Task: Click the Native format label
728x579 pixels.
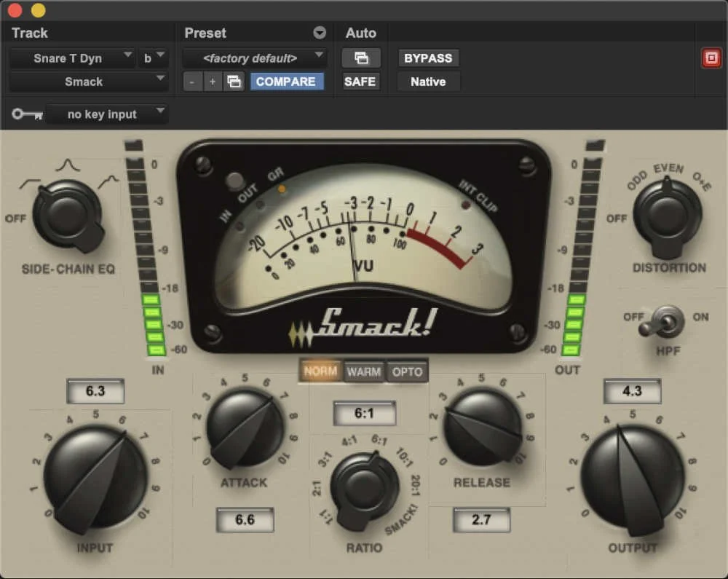Action: [x=428, y=82]
